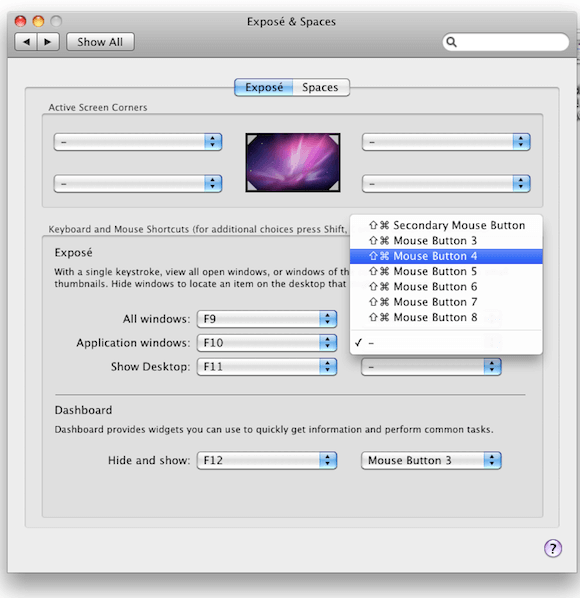Choose ⇧⌘ Mouse Button 3 menu item
The height and width of the screenshot is (598, 580).
coord(446,241)
